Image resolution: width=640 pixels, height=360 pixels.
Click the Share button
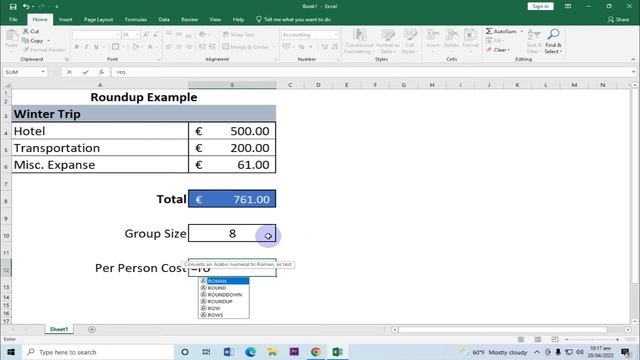click(618, 20)
